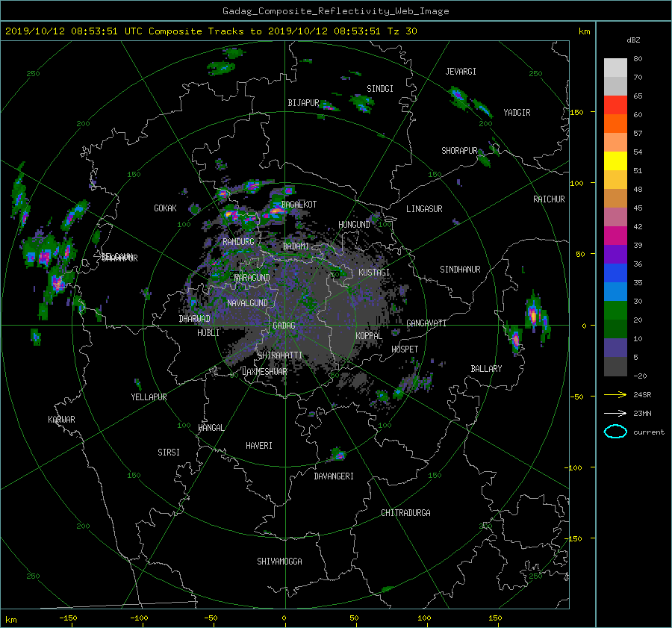Viewport: 672px width, 628px height.
Task: Select the 39 dBZ magenta color swatch
Action: (615, 235)
